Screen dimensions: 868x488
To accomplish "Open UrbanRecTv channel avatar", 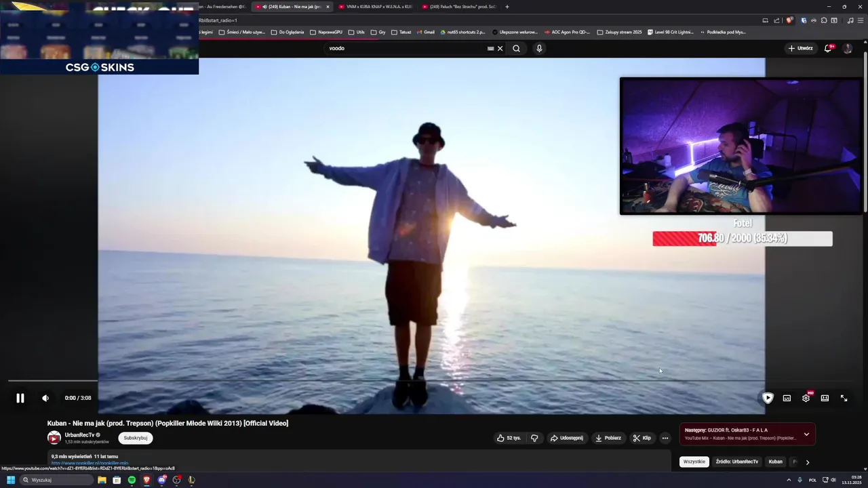I will point(54,438).
